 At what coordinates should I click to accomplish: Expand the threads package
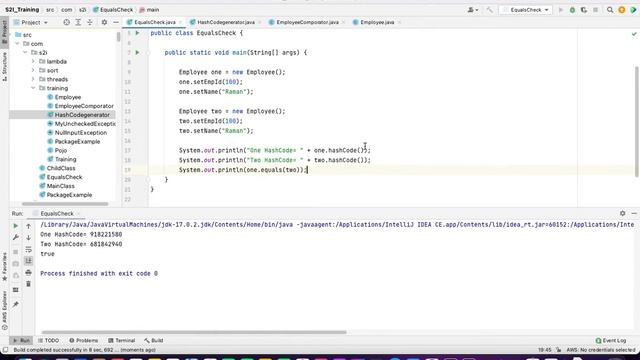pyautogui.click(x=33, y=80)
